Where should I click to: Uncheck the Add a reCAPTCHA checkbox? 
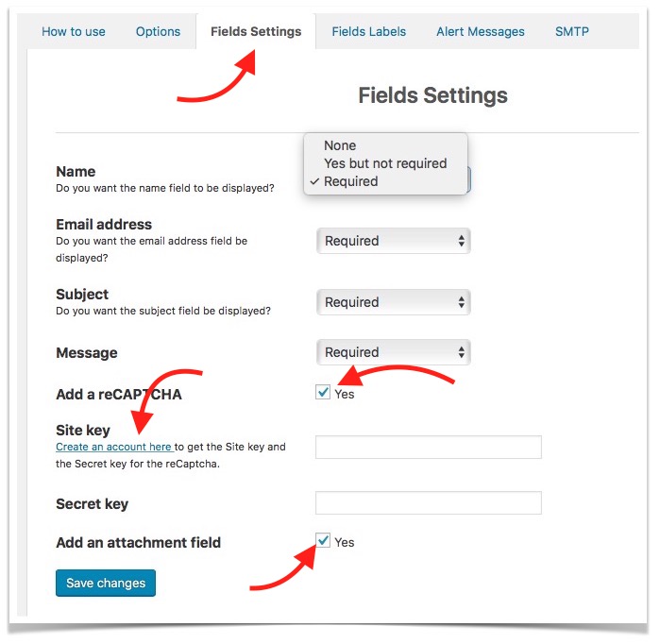(x=323, y=393)
